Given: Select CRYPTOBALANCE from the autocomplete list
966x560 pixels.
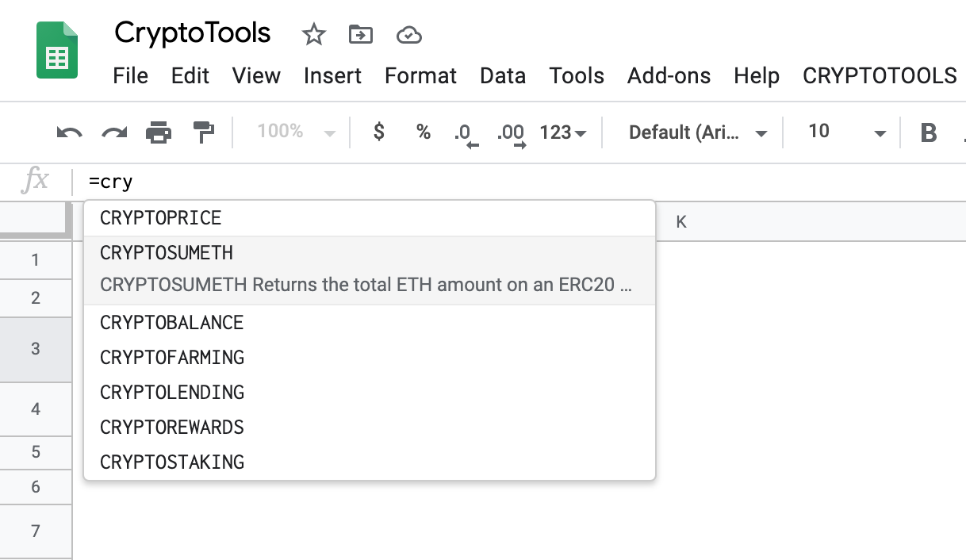Looking at the screenshot, I should (x=370, y=323).
